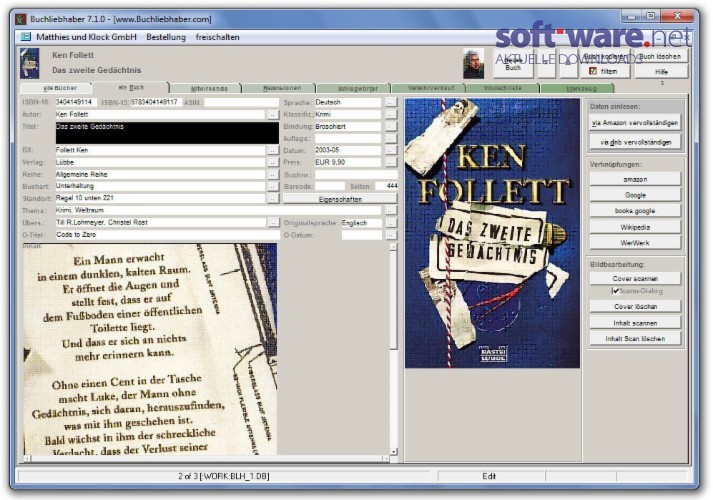This screenshot has height=500, width=713.
Task: Click the Seiten field showing 444
Action: [386, 186]
